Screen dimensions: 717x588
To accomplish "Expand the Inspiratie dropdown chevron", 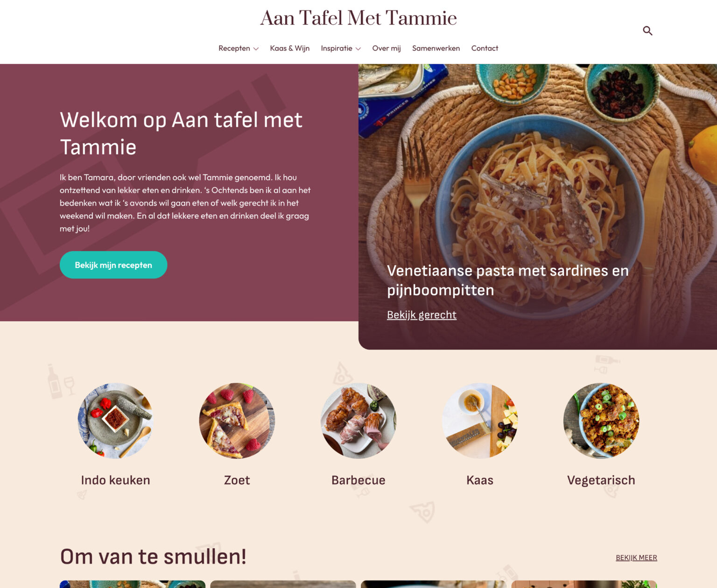I will tap(358, 49).
